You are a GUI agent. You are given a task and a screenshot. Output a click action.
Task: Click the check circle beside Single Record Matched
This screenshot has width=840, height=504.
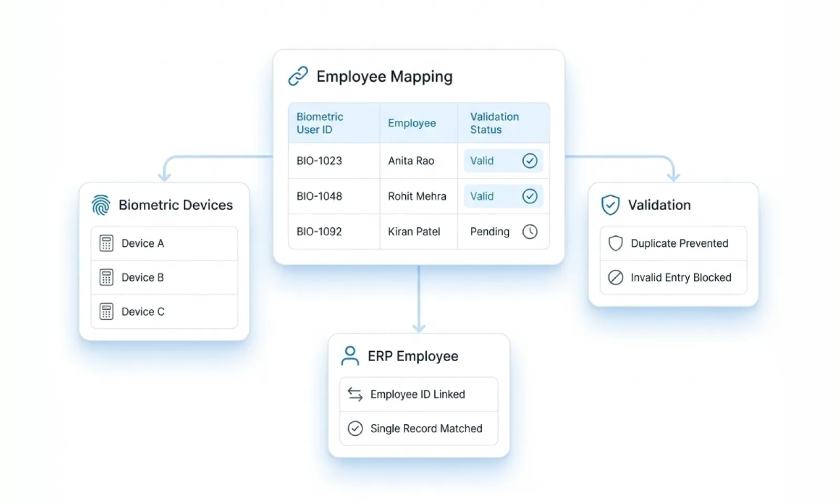click(x=355, y=428)
